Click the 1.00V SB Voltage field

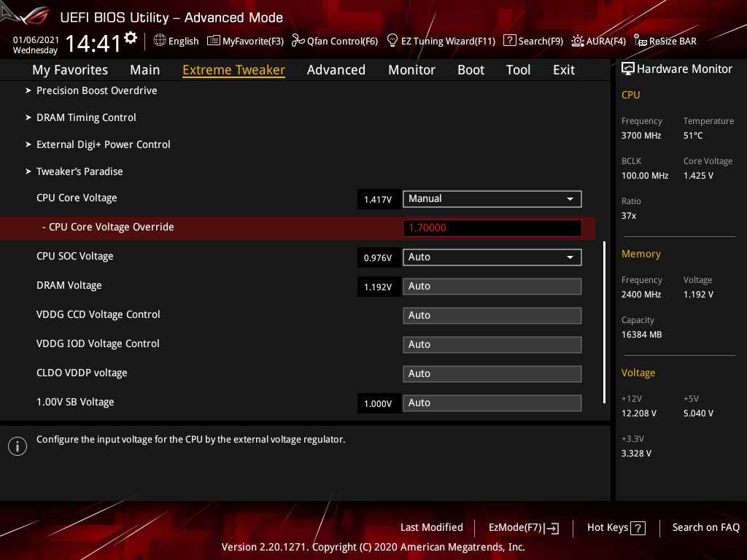click(492, 402)
